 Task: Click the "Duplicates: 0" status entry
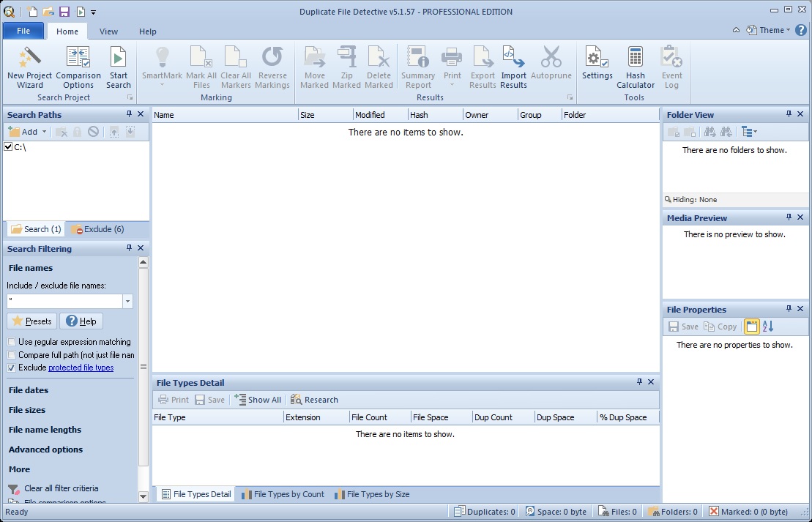click(x=485, y=512)
